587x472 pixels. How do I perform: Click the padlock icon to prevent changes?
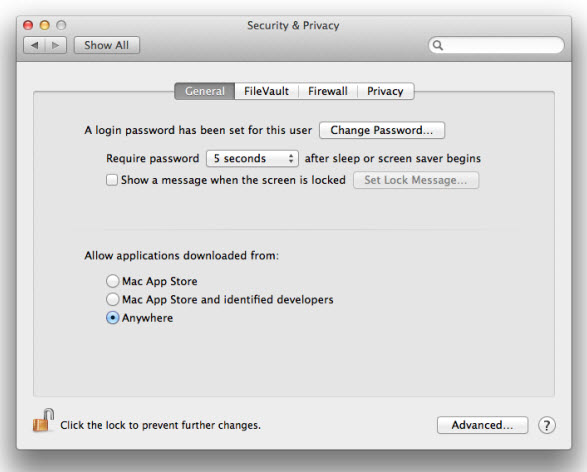point(43,420)
